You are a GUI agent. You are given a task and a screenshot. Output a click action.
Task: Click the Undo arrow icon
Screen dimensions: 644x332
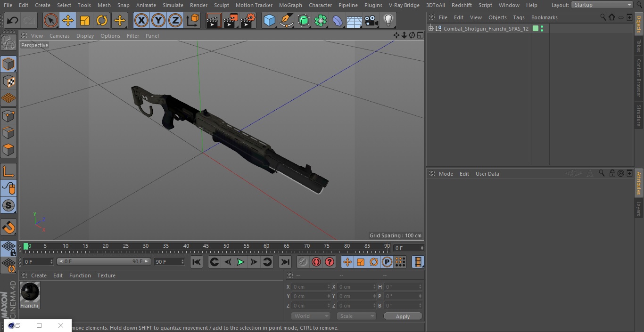(12, 21)
